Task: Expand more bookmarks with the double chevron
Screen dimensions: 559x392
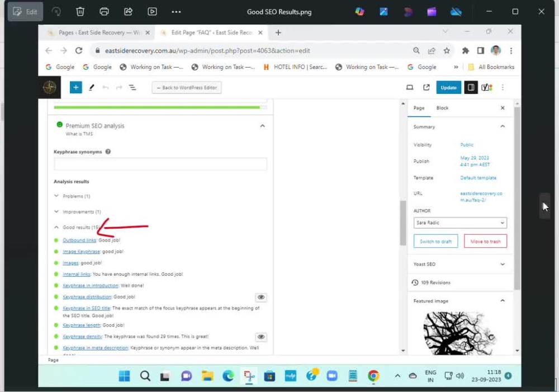Action: pos(456,67)
